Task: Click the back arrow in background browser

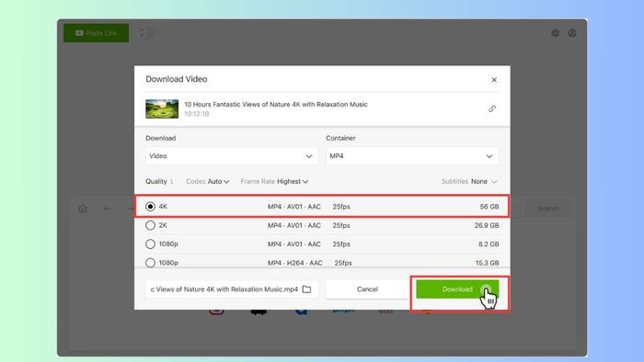Action: 108,209
